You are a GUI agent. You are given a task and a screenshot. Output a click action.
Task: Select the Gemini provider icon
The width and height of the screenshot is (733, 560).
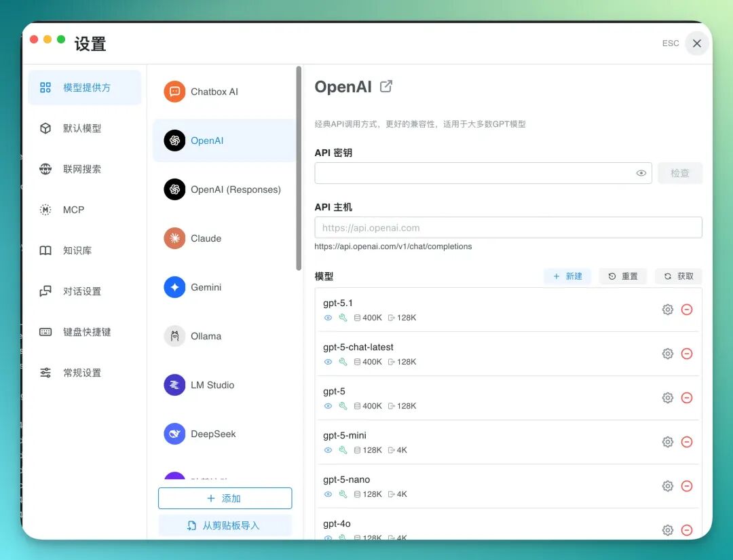tap(174, 287)
